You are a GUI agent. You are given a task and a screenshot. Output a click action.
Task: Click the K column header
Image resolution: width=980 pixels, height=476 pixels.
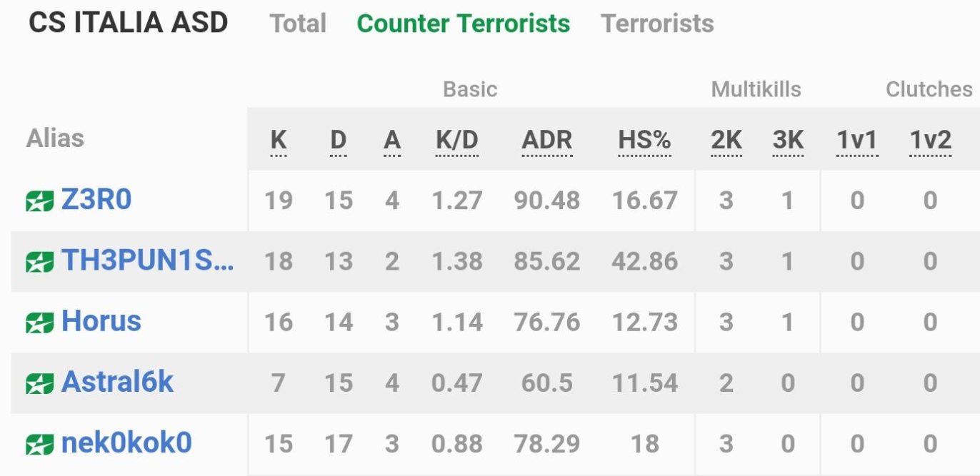pyautogui.click(x=279, y=141)
